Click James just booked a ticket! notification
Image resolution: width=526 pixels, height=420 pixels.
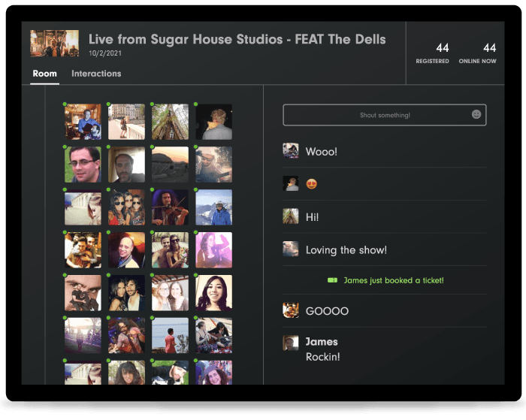pyautogui.click(x=385, y=280)
